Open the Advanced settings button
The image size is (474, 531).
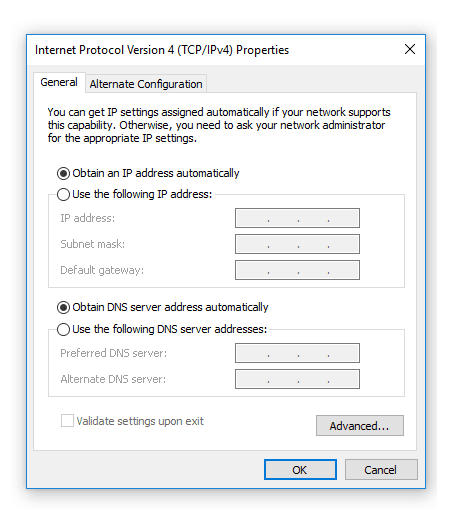360,426
